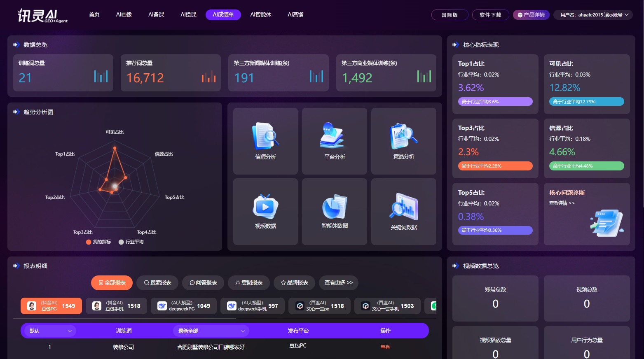Click the 核心问题诊断 report icon
This screenshot has height=359, width=644.
point(606,223)
